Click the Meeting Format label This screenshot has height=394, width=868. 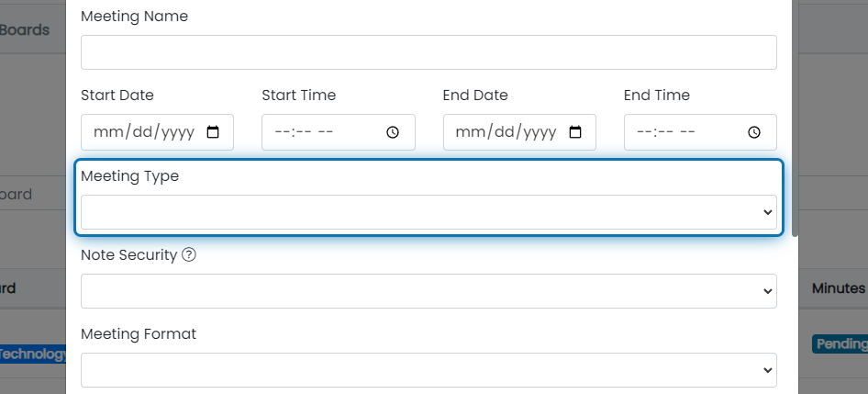pos(139,334)
